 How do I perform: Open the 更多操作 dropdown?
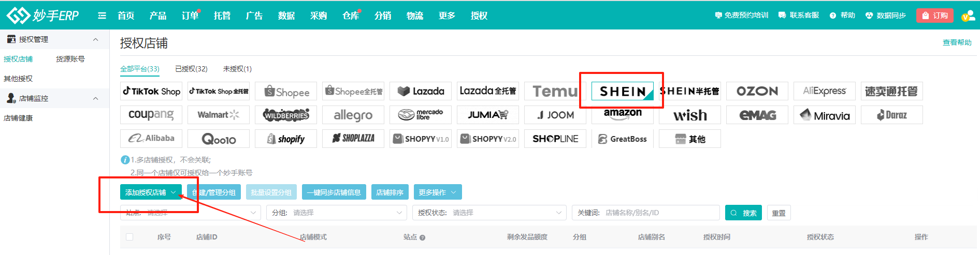438,192
